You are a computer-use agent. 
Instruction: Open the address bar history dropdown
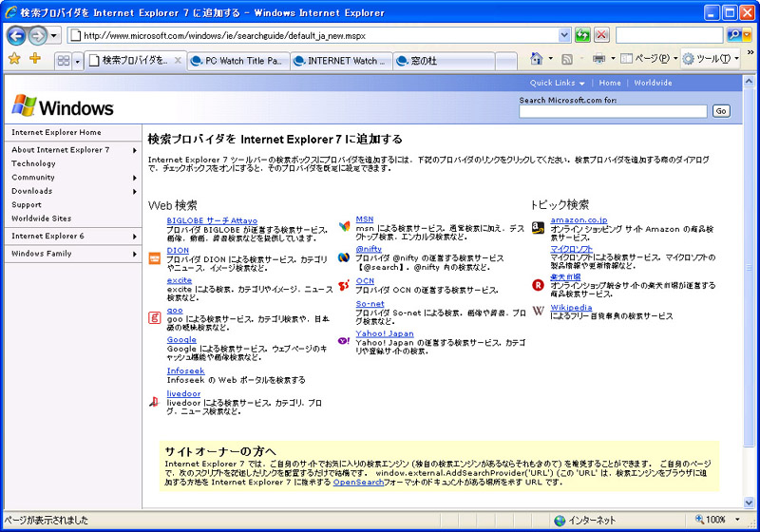(x=564, y=35)
